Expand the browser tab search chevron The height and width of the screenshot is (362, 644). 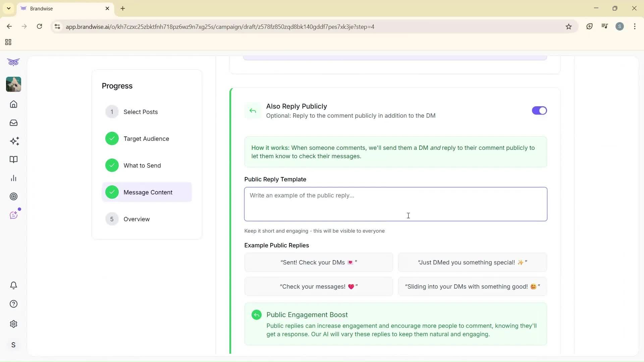coord(9,8)
